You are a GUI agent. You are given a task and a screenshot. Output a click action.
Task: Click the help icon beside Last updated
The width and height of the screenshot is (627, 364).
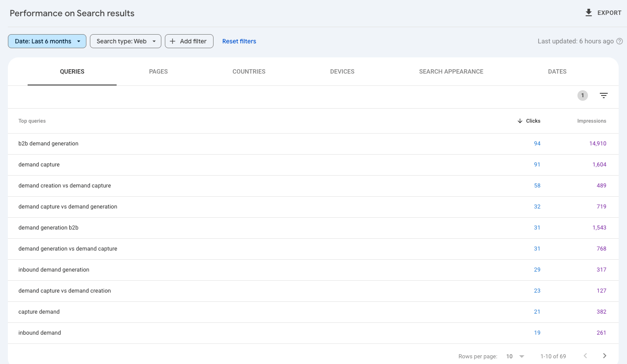[x=620, y=41]
